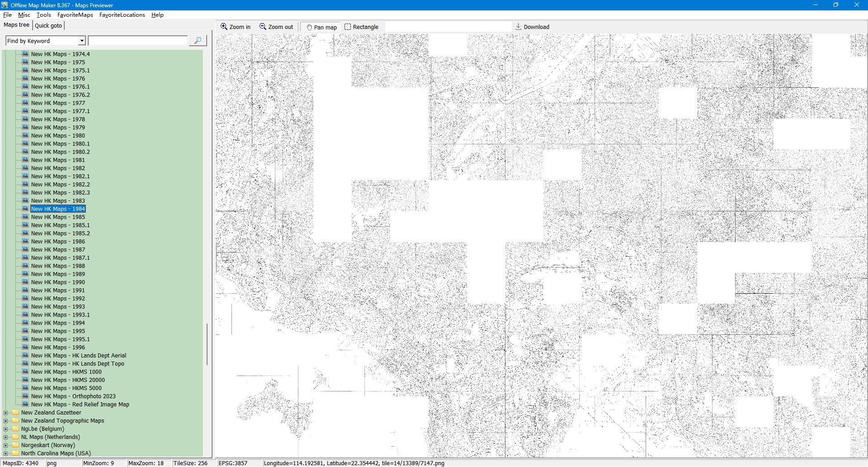
Task: Expand the NL Maps (Netherlands) folder
Action: point(6,437)
